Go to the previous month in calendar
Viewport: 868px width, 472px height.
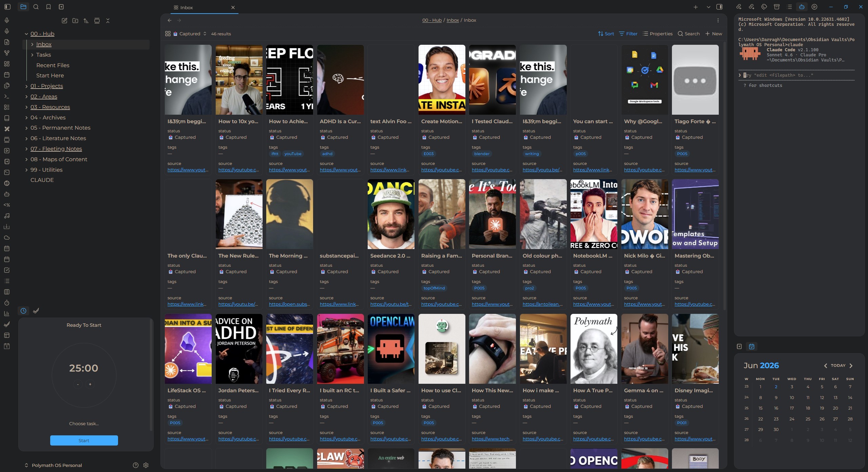click(826, 365)
